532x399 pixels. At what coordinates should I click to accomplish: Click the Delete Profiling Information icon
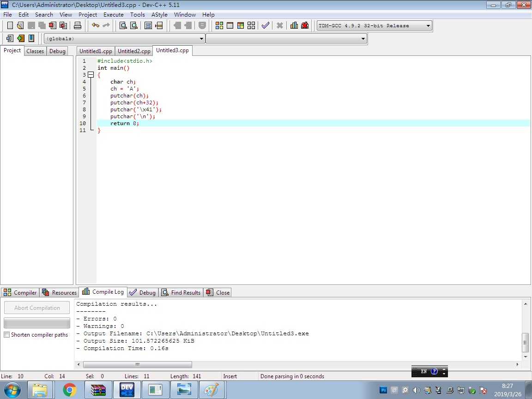305,25
